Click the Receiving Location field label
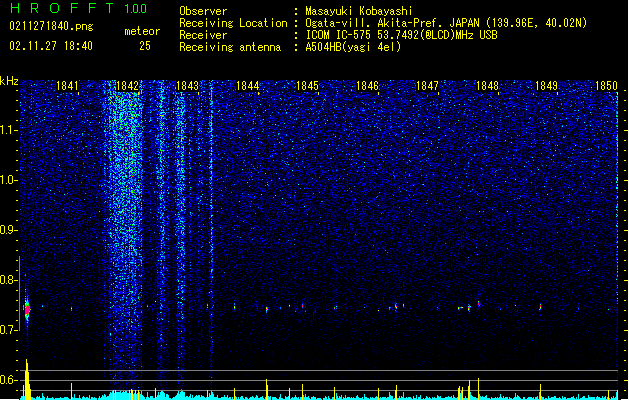The width and height of the screenshot is (629, 400). pyautogui.click(x=233, y=23)
